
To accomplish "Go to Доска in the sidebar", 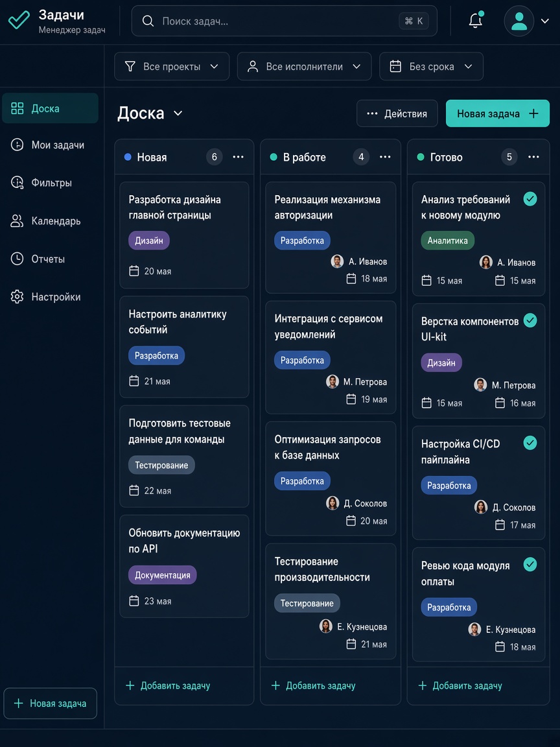I will [50, 108].
